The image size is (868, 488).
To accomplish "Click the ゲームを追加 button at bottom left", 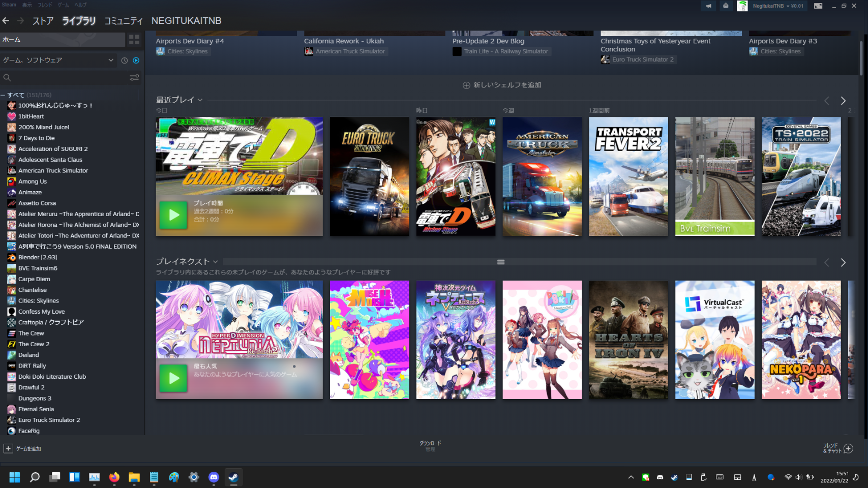I will click(23, 448).
